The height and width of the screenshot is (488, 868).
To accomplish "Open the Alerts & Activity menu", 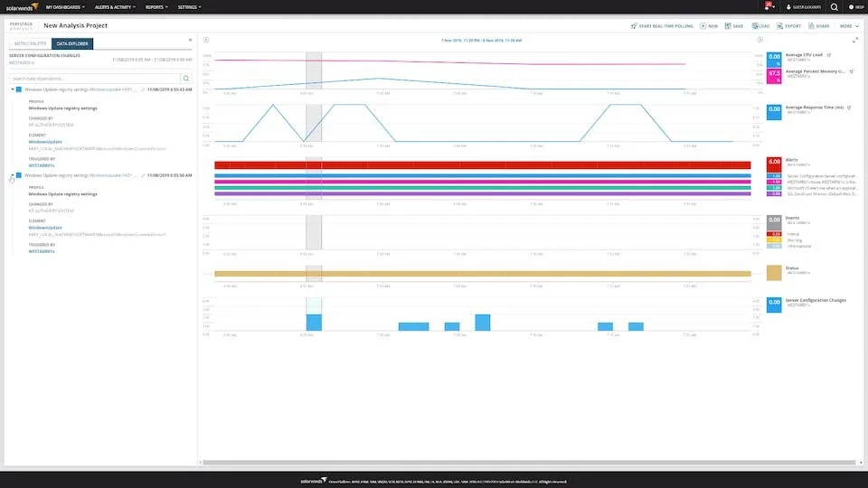I will 118,6.
